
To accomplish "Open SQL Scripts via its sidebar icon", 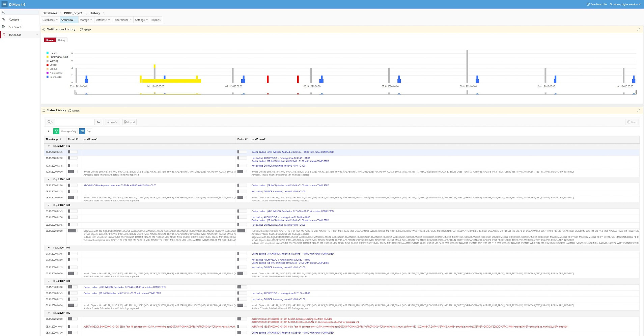I will pyautogui.click(x=4, y=27).
